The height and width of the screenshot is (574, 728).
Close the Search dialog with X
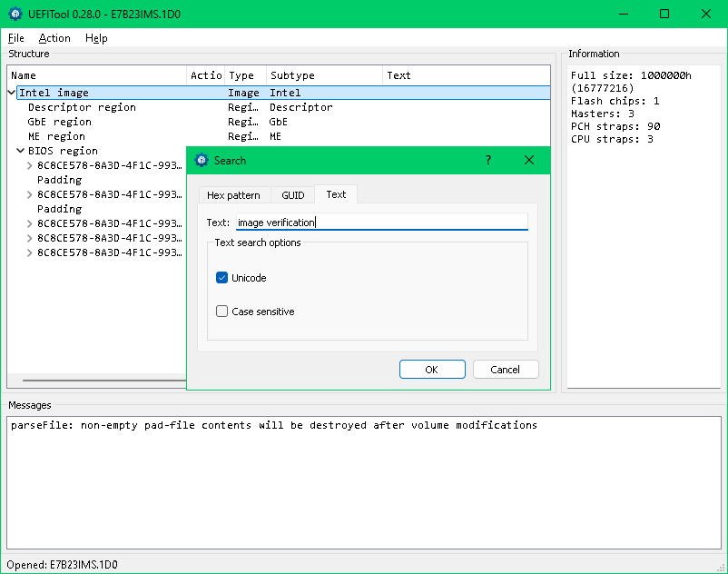pos(529,160)
